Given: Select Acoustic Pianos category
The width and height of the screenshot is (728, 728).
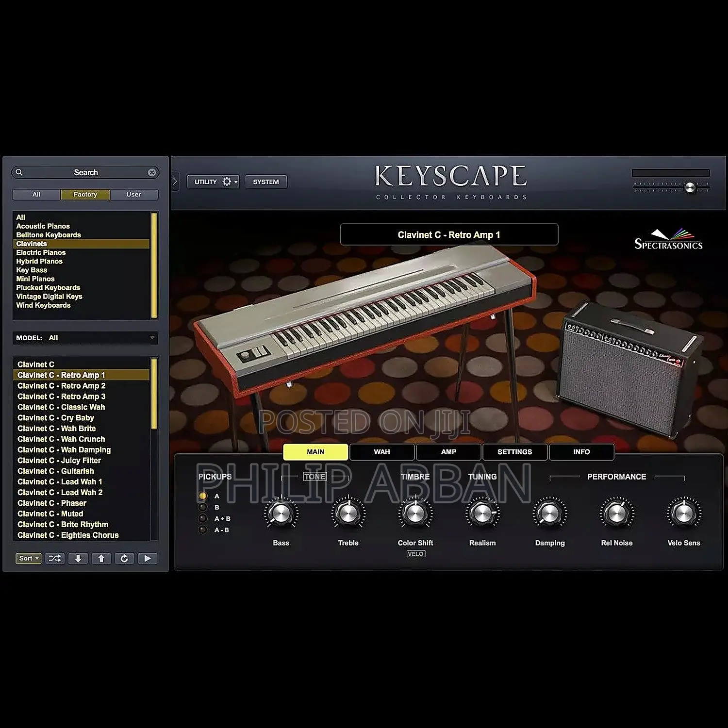Looking at the screenshot, I should [81, 226].
